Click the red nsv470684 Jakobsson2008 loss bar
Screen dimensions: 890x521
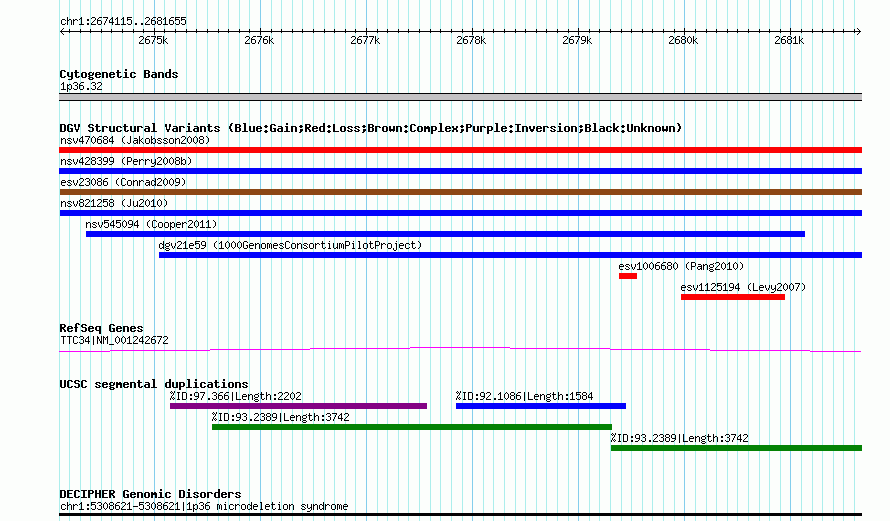460,150
